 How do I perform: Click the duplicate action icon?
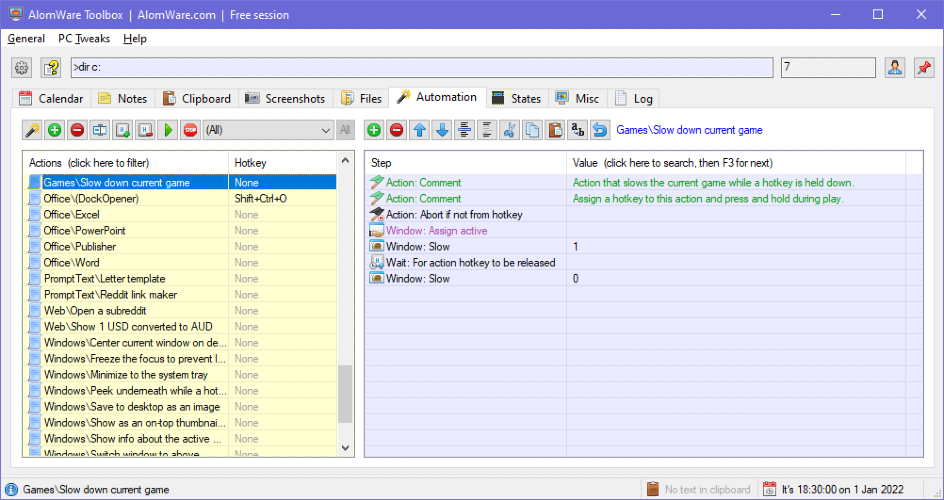pos(123,129)
